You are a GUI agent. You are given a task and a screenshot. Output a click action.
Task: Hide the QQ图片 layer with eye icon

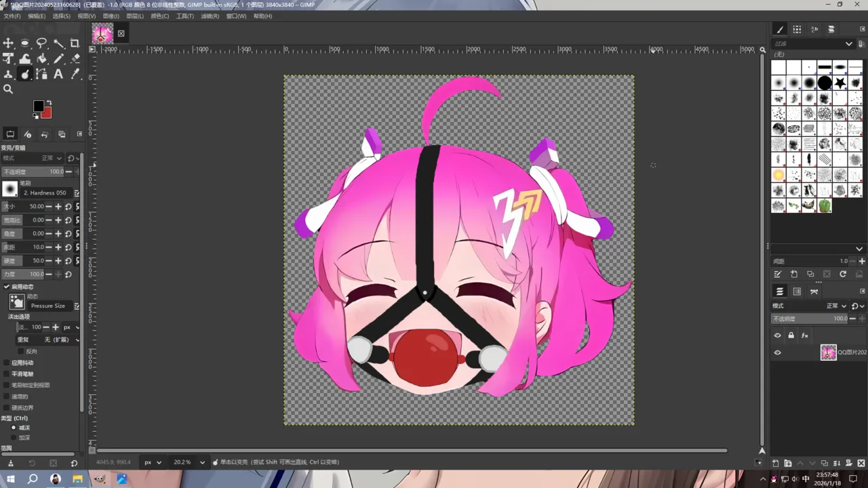click(x=777, y=352)
